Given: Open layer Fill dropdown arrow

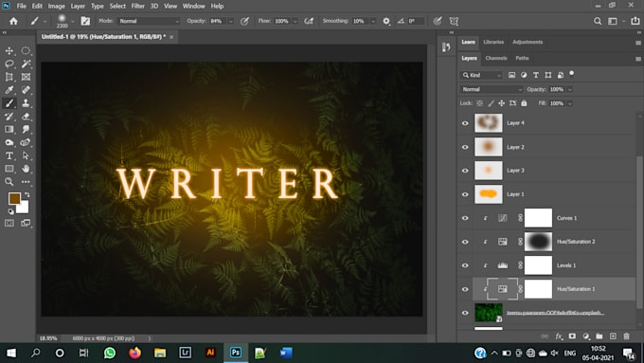Looking at the screenshot, I should [x=570, y=103].
